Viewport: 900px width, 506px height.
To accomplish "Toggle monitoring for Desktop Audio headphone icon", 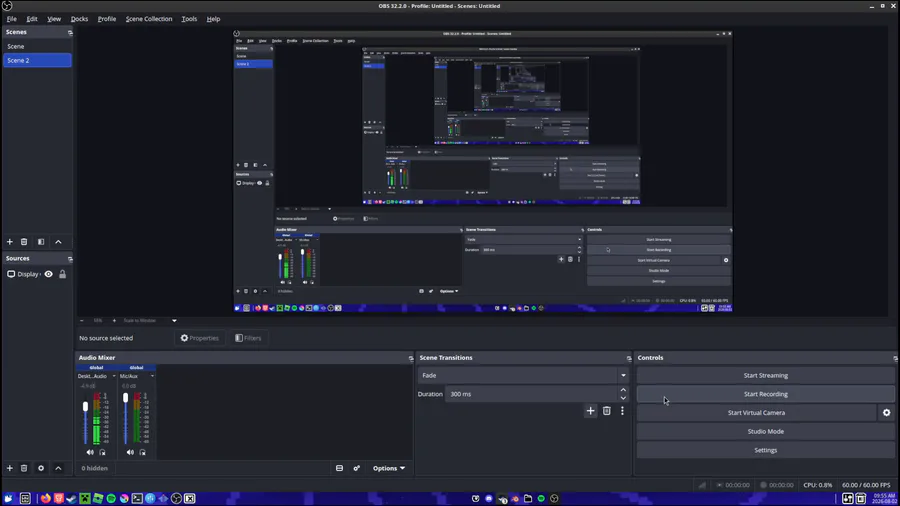I will pos(102,452).
